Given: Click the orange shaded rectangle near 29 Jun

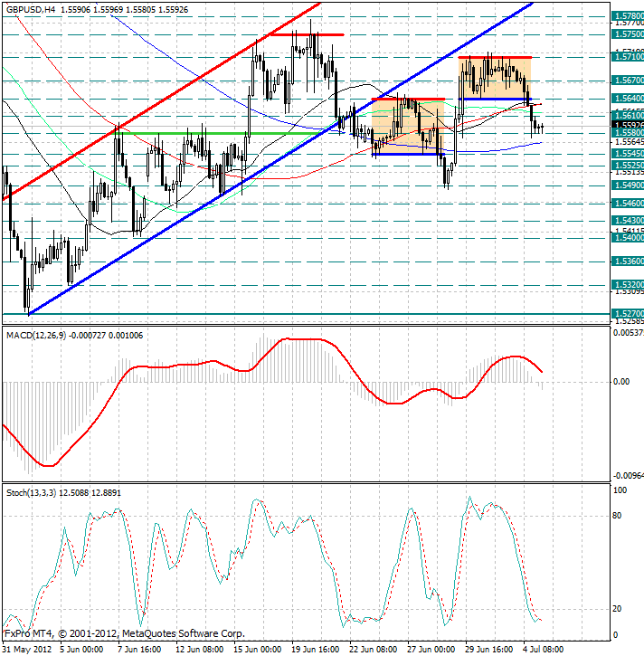Looking at the screenshot, I should click(x=495, y=78).
